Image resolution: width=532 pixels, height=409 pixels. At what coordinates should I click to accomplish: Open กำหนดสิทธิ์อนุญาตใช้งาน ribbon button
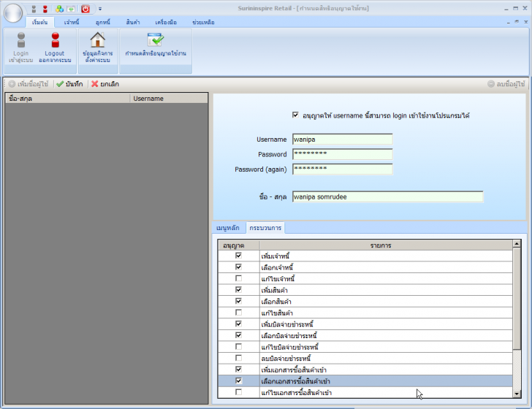pyautogui.click(x=156, y=44)
